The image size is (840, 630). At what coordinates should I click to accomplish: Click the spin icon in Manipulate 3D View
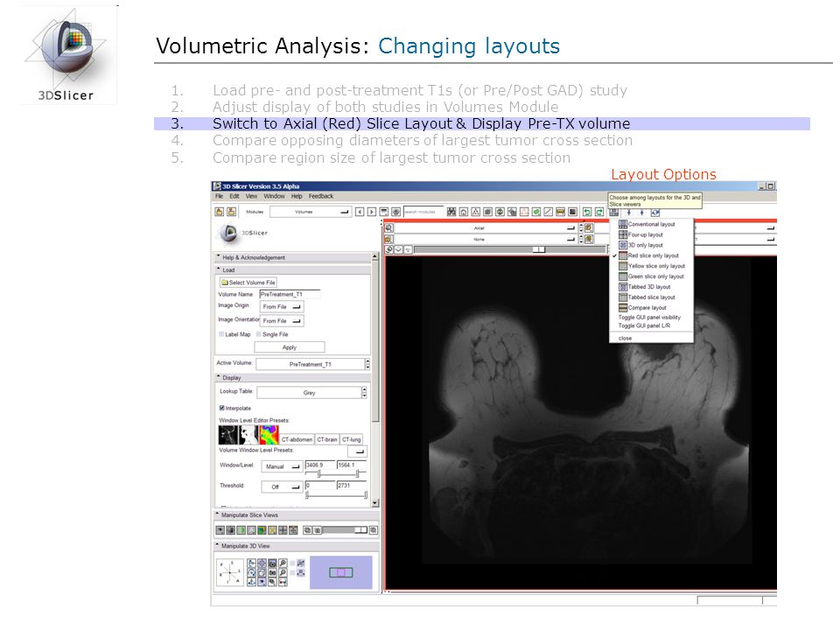click(251, 572)
